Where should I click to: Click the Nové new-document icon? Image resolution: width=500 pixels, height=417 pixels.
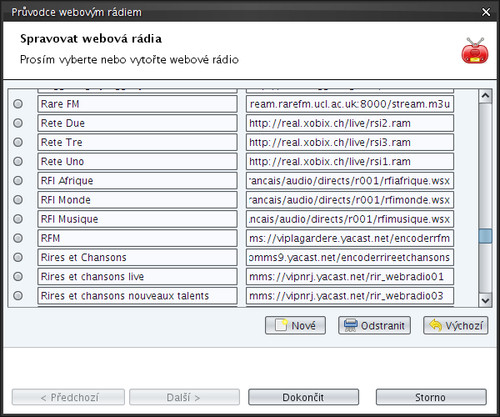tap(281, 325)
